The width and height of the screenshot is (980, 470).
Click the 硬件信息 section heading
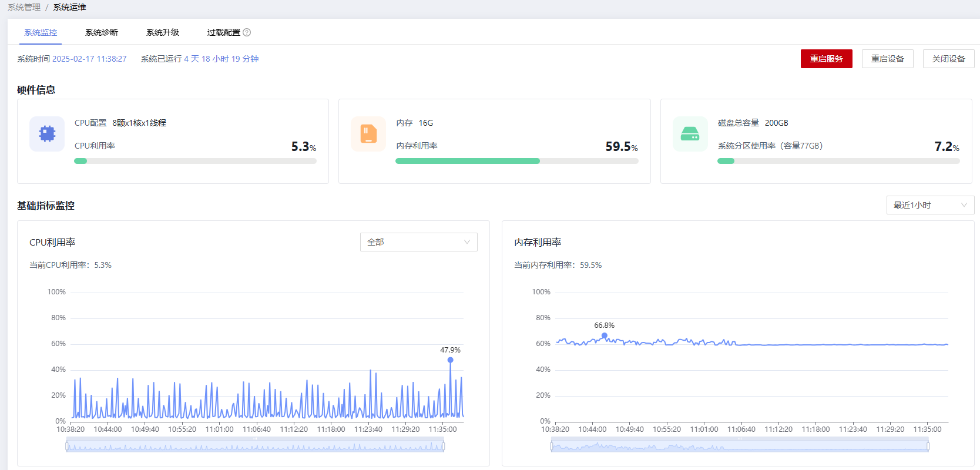pyautogui.click(x=36, y=90)
